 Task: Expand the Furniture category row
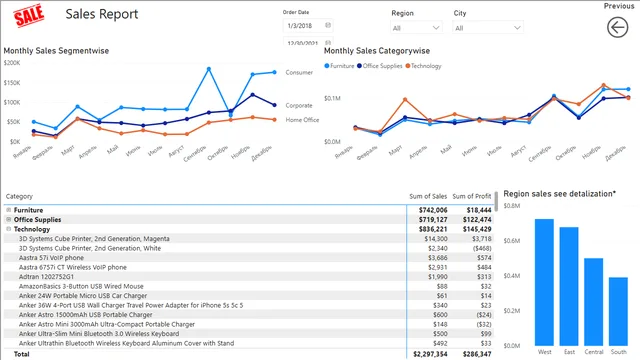click(9, 210)
